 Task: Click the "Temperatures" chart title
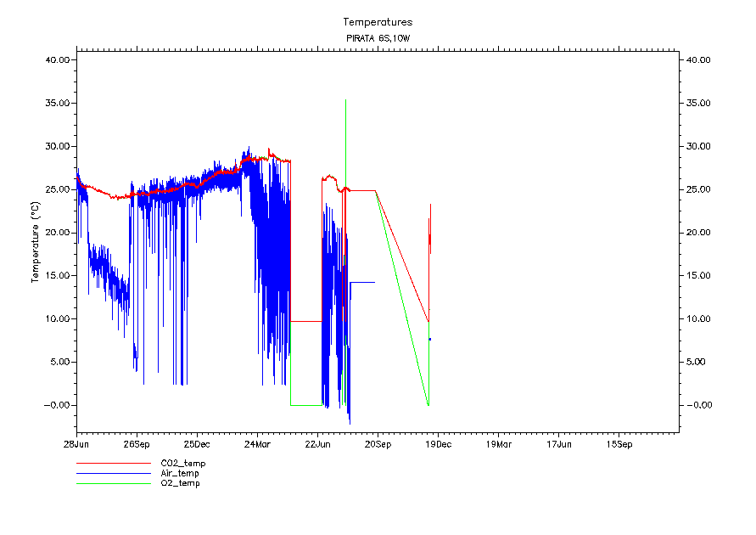tap(378, 22)
